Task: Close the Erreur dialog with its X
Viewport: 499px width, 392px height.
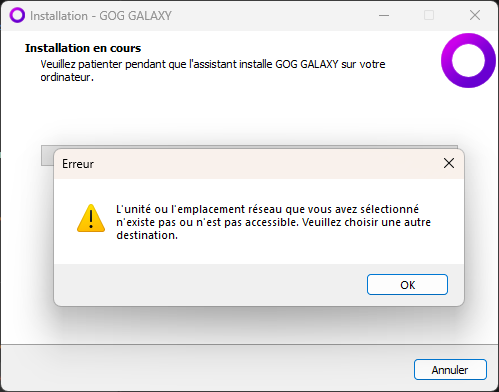Action: [449, 163]
